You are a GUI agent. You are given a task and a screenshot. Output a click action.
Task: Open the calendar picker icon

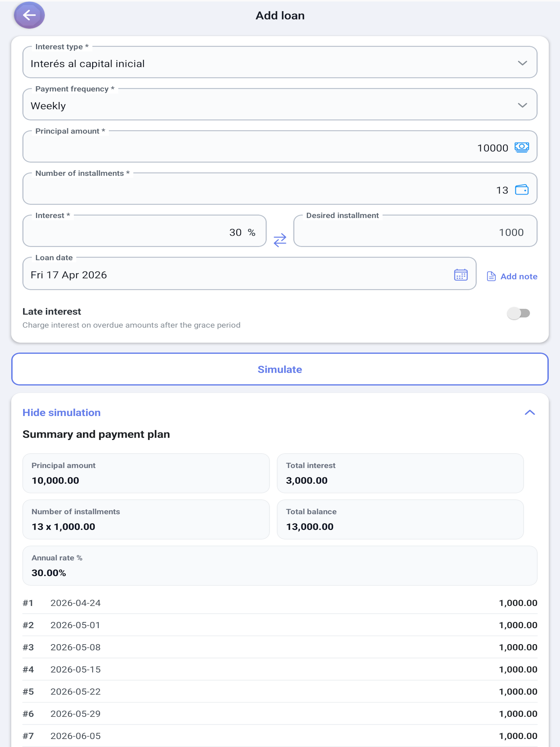(461, 275)
